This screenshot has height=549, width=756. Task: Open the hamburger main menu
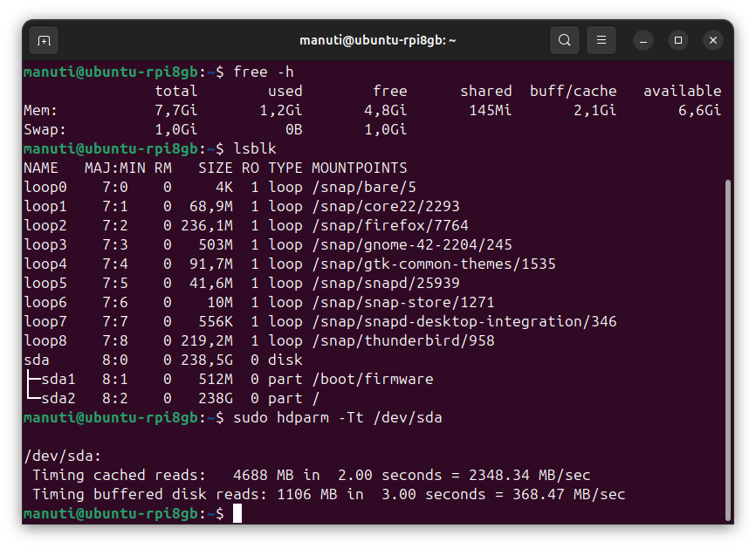pos(601,40)
